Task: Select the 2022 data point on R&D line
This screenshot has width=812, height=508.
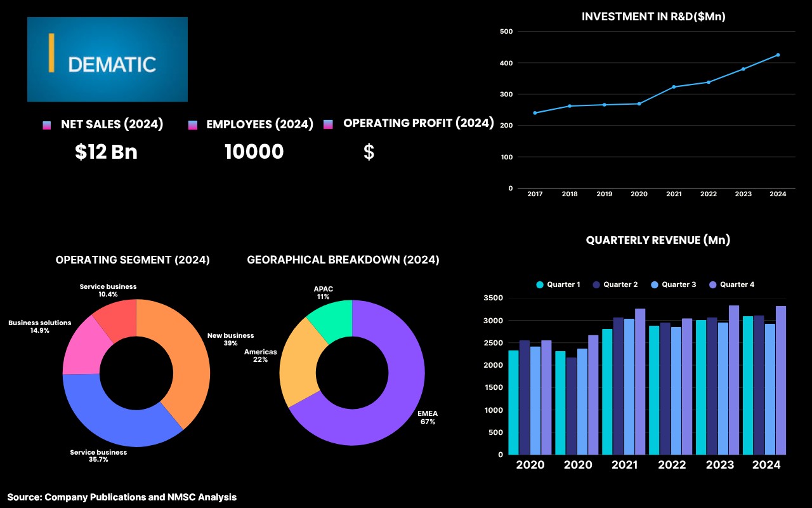Action: pos(709,82)
